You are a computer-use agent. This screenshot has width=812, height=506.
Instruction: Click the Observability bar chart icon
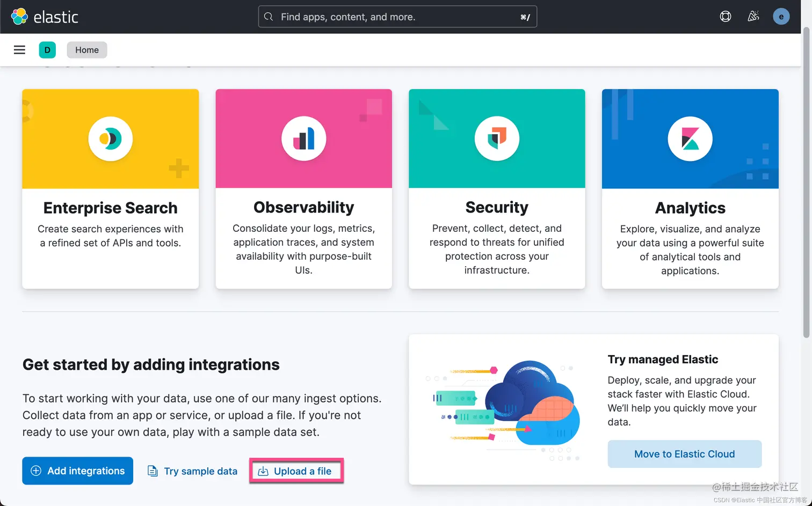point(304,139)
